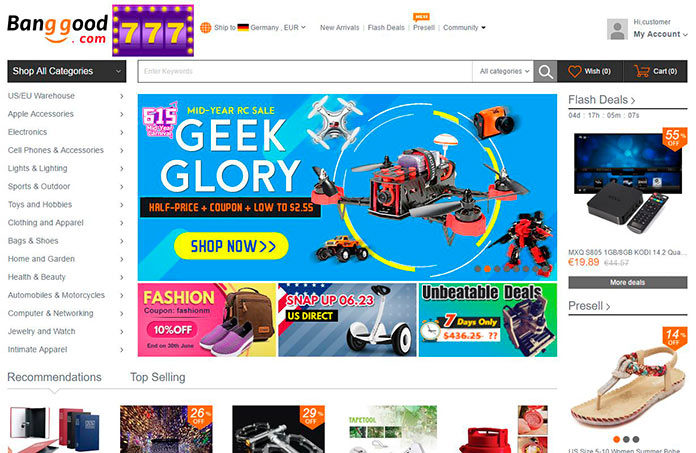Open the shopping cart icon
696x453 pixels.
tap(641, 71)
